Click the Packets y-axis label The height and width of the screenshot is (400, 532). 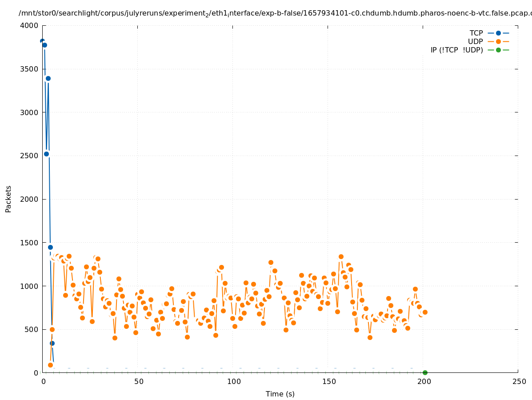pos(8,199)
